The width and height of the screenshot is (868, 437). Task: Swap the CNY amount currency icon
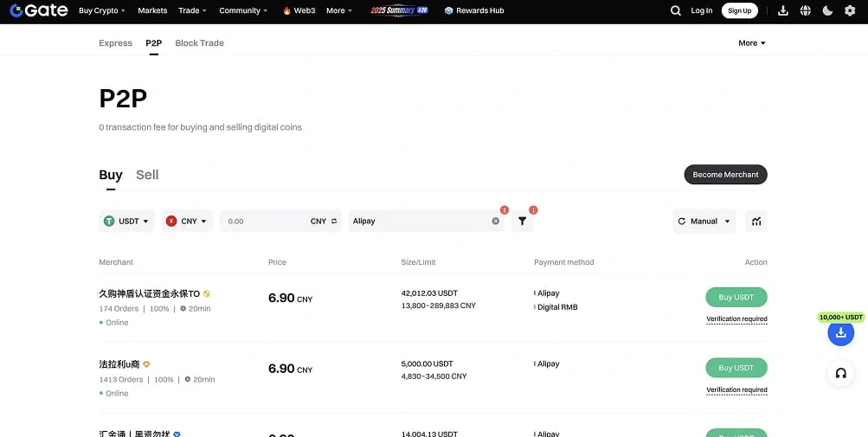pos(334,221)
